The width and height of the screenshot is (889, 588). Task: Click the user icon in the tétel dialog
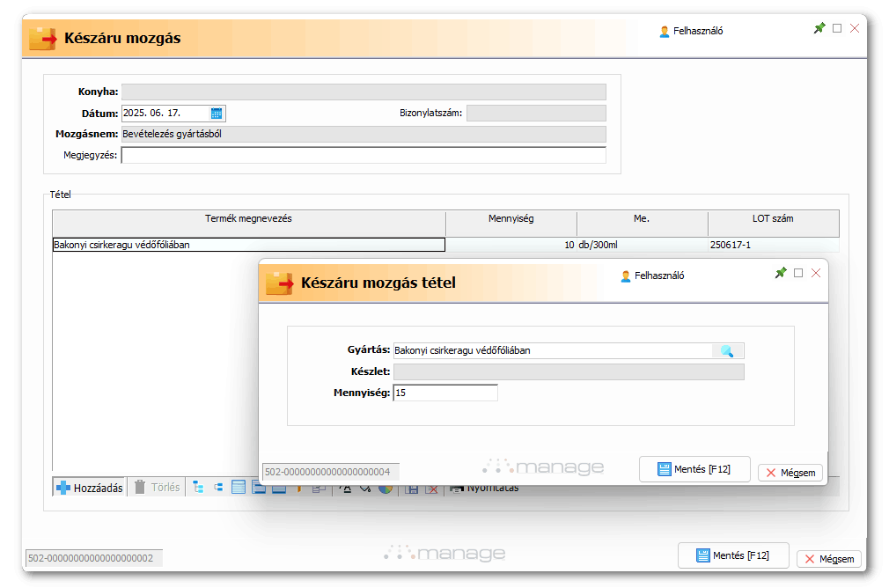click(x=626, y=276)
